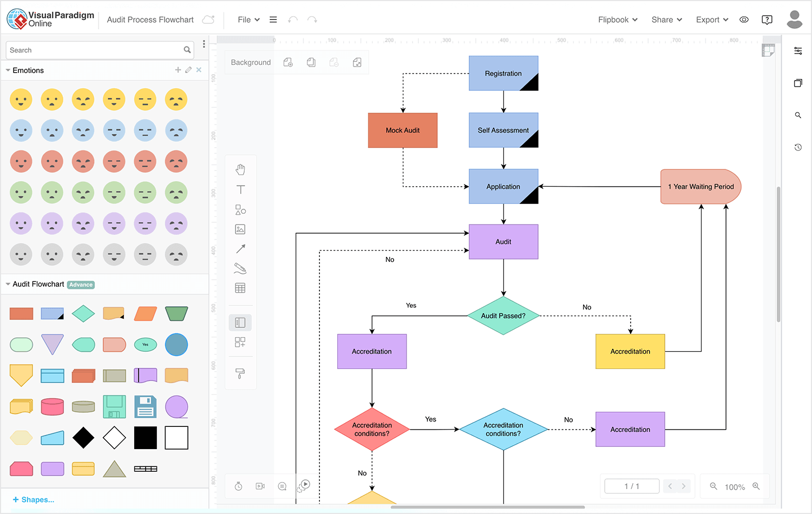Collapse the Audit Flowchart section
812x514 pixels.
coord(8,284)
